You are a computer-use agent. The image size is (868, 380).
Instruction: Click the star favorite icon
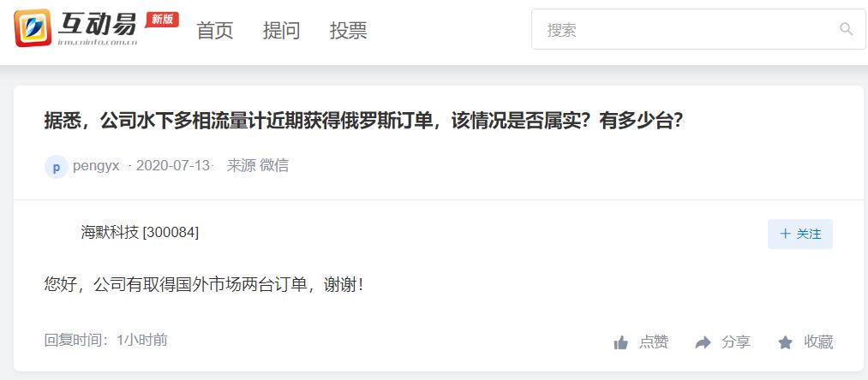pos(785,343)
